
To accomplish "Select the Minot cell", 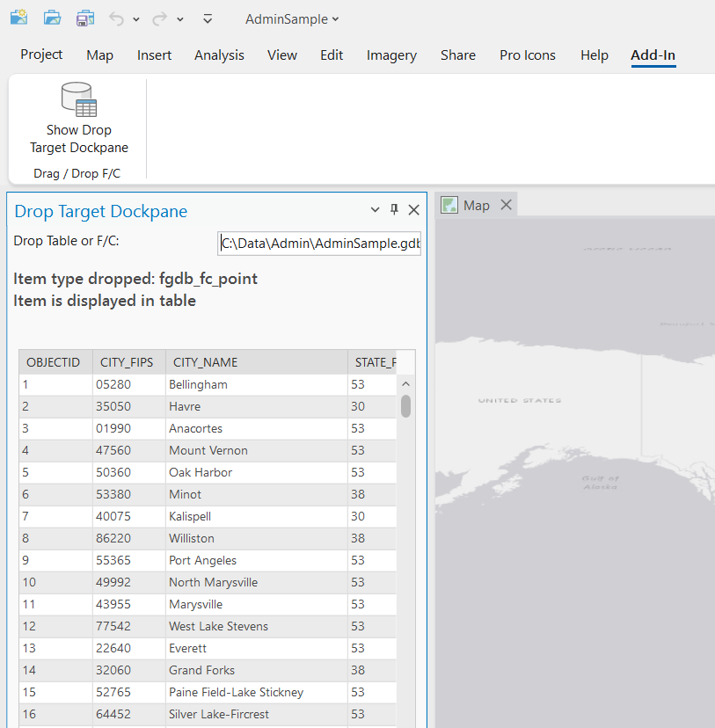I will [x=257, y=494].
